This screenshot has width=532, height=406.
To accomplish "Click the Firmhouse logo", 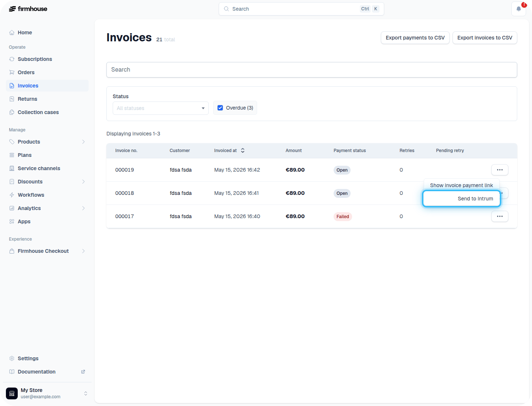I will point(28,9).
